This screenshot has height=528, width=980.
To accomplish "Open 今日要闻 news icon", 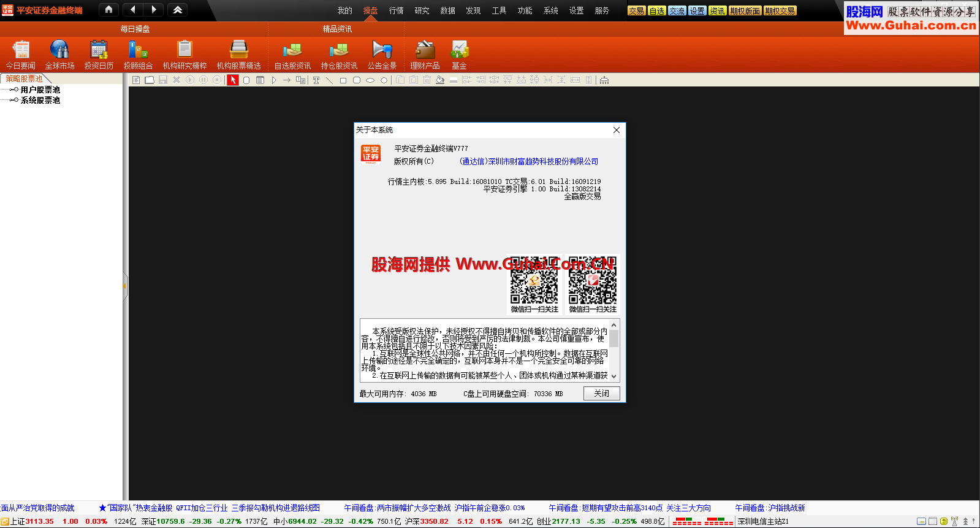I will pyautogui.click(x=21, y=55).
